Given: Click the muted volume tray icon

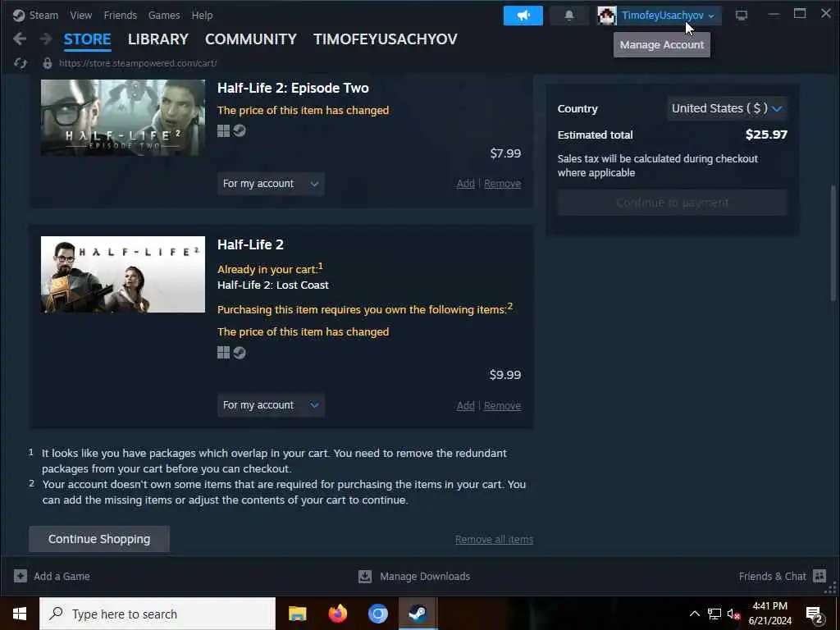Looking at the screenshot, I should [x=733, y=614].
